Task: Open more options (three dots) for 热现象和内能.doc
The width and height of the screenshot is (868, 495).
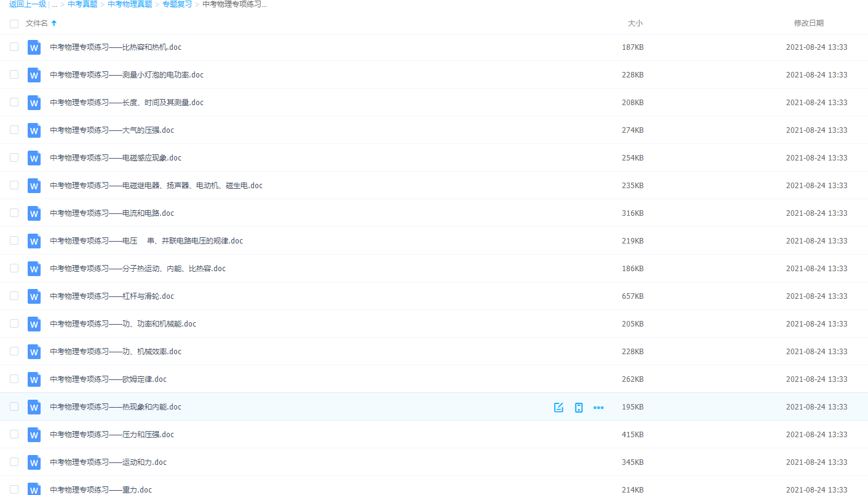Action: click(598, 407)
